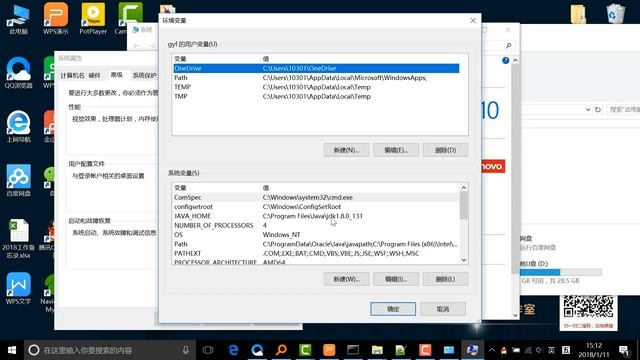Click the JAVA_HOME value C:\Program Files\Java\jdk1.8.0_131
Image resolution: width=640 pixels, height=360 pixels.
[x=313, y=216]
